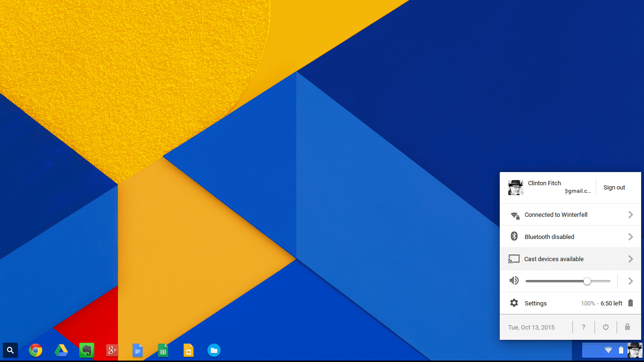Click the Sign out button
The height and width of the screenshot is (362, 644).
[x=614, y=188]
